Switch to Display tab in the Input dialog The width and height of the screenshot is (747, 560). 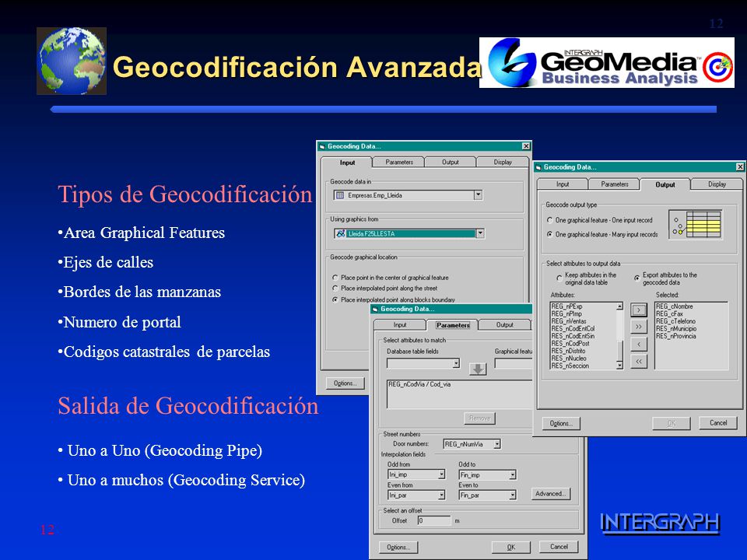(503, 163)
